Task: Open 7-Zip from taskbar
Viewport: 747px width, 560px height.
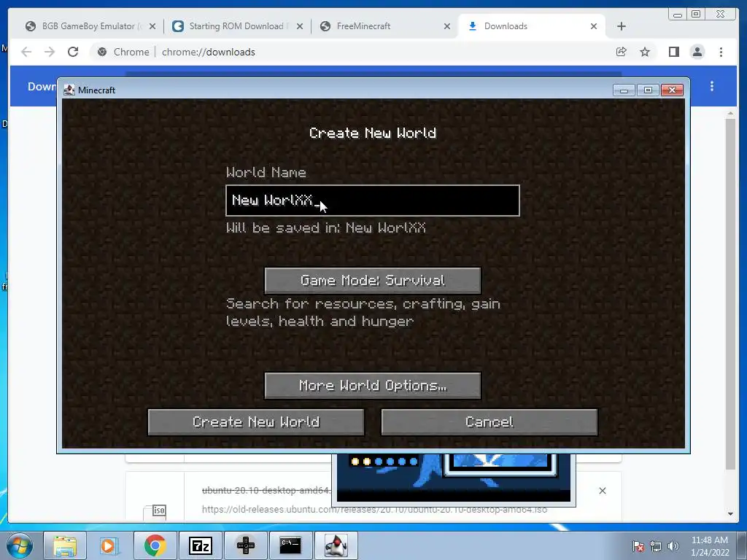Action: pyautogui.click(x=200, y=545)
